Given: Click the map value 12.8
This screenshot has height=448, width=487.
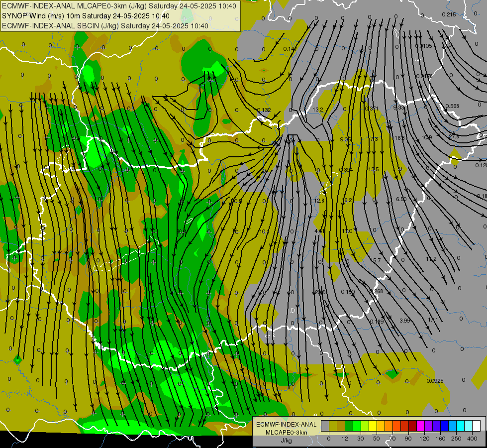Looking at the screenshot, I should [319, 201].
